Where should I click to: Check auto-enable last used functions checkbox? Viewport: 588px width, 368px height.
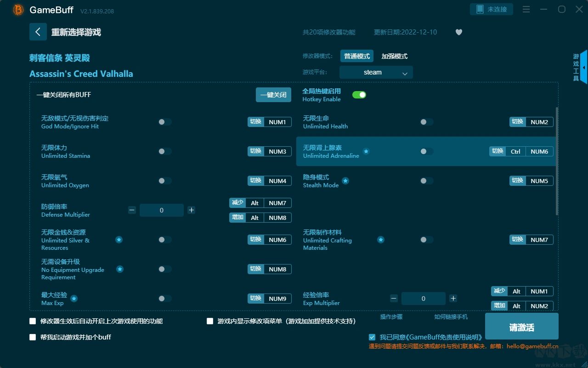pos(33,321)
